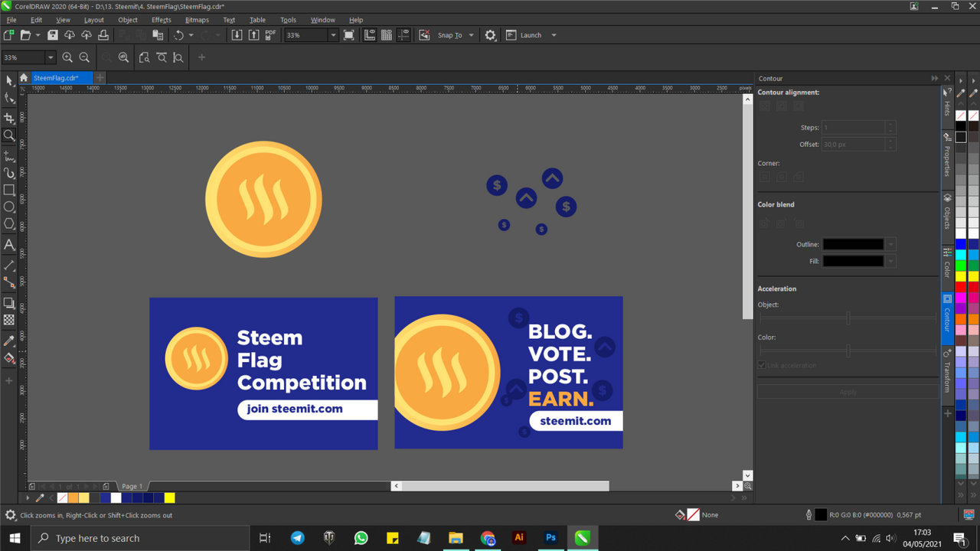The width and height of the screenshot is (980, 551).
Task: Open the Hints docker tab
Action: (x=947, y=103)
